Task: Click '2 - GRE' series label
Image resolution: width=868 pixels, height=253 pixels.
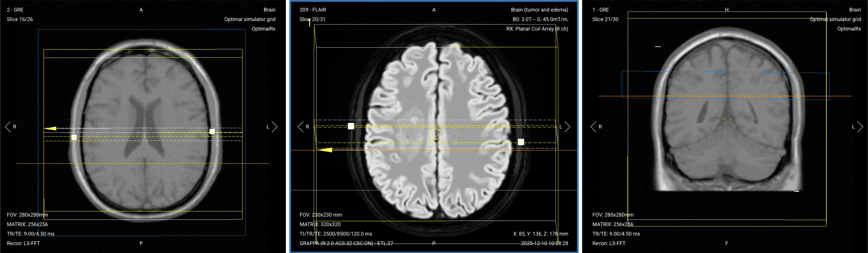Action: (15, 10)
